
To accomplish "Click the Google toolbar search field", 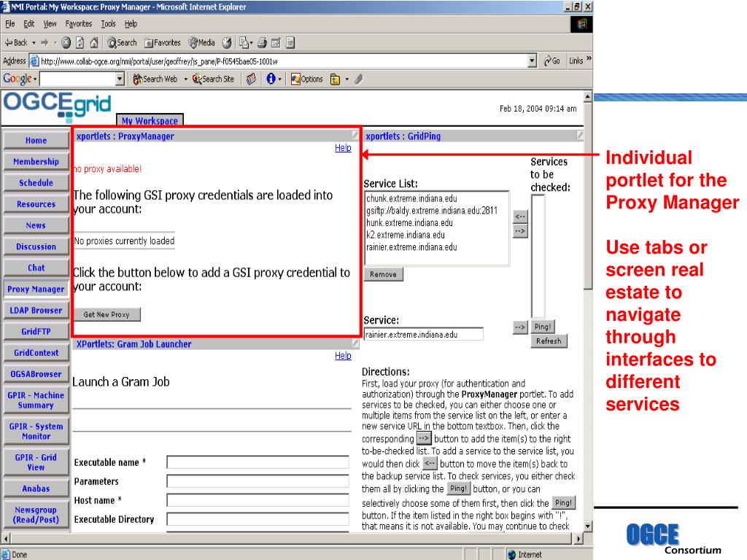I will [x=78, y=79].
